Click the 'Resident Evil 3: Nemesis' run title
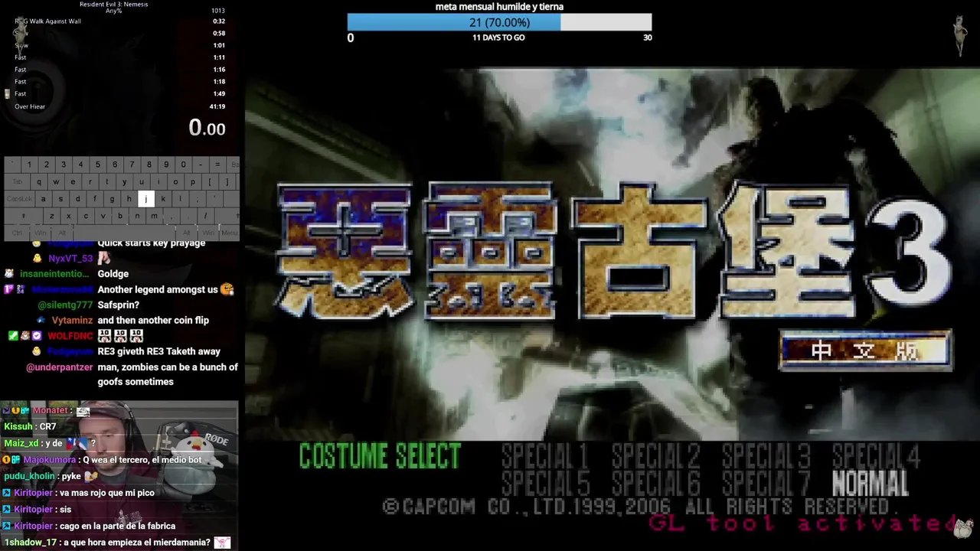Screen dimensions: 980x551 (x=114, y=4)
